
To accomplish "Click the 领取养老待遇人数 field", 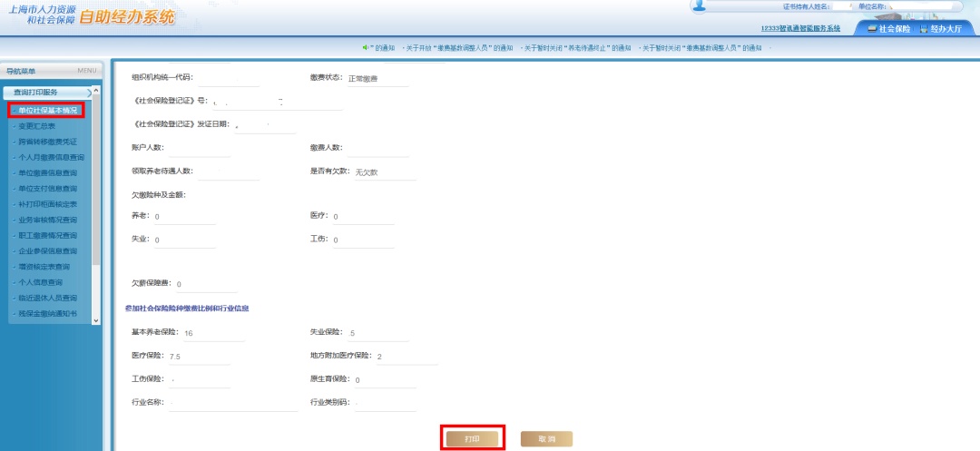I will click(x=228, y=172).
